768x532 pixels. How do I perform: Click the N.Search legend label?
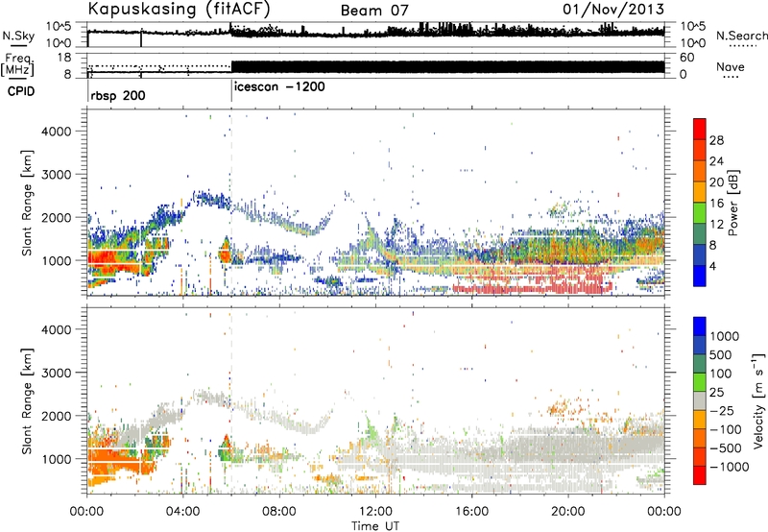tap(741, 36)
